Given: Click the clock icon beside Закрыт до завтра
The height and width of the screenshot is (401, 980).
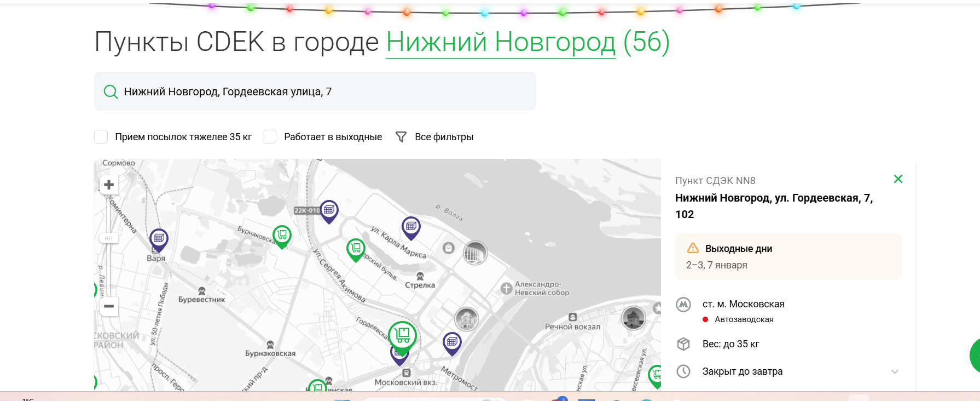Looking at the screenshot, I should 683,371.
